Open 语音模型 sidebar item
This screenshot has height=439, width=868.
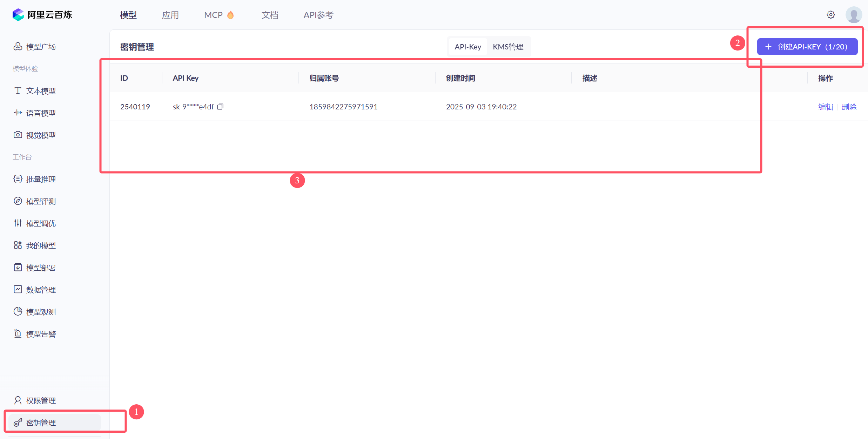(x=41, y=113)
